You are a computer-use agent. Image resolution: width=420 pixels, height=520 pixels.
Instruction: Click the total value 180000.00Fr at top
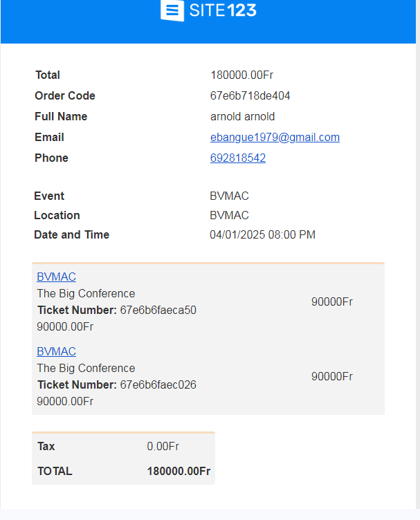[x=242, y=75]
